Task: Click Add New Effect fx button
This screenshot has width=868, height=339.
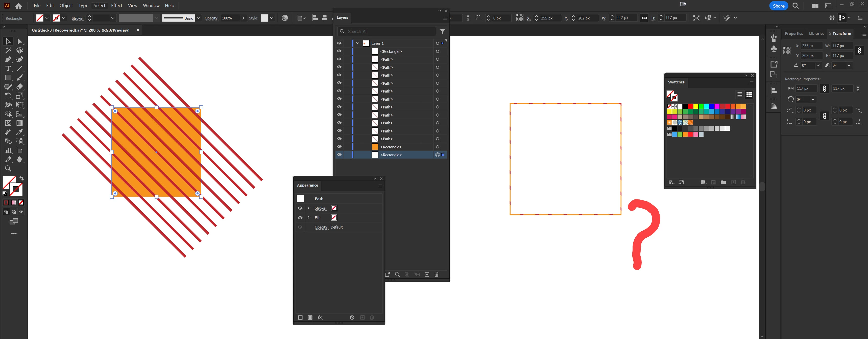Action: coord(320,318)
